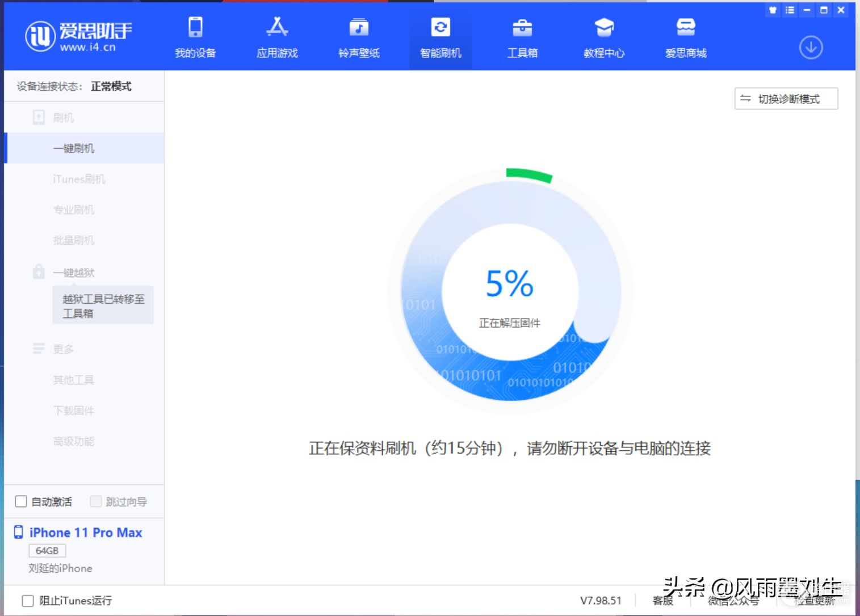Image resolution: width=860 pixels, height=616 pixels.
Task: Select the 智能刷机 tab
Action: tap(441, 37)
